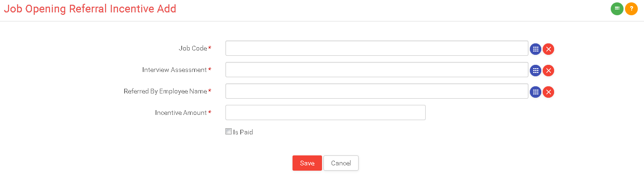
Task: Open the Interview Assessment lookup grid icon
Action: [536, 71]
